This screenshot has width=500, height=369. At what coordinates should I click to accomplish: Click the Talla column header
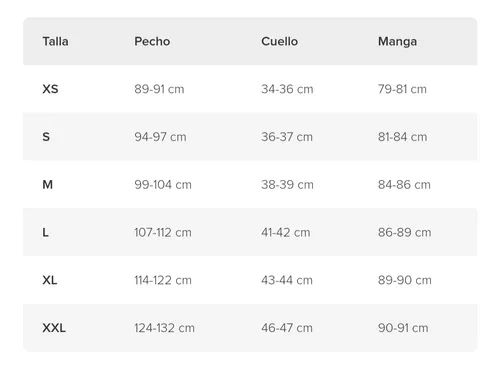click(x=55, y=41)
